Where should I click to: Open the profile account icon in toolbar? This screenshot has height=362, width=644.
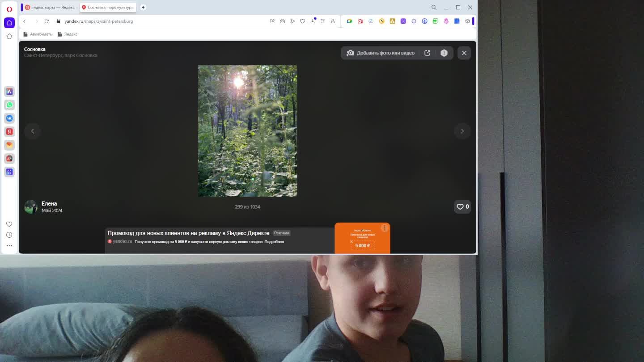[332, 21]
